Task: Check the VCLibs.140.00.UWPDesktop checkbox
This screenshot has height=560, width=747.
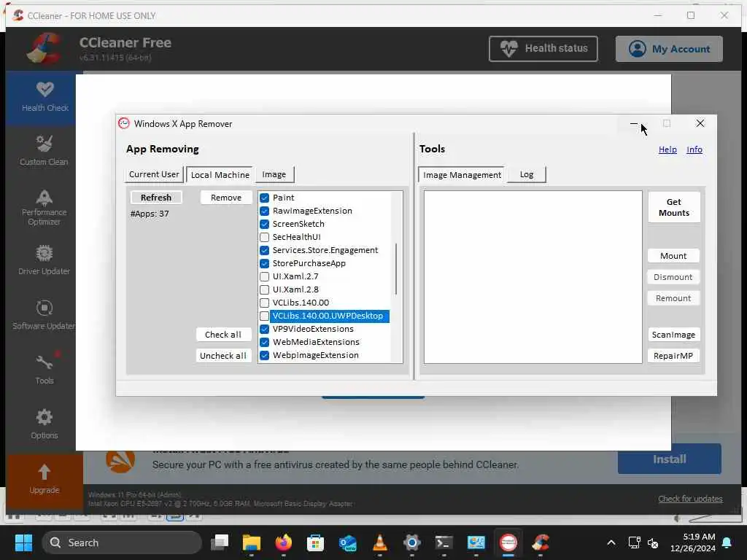Action: [264, 316]
